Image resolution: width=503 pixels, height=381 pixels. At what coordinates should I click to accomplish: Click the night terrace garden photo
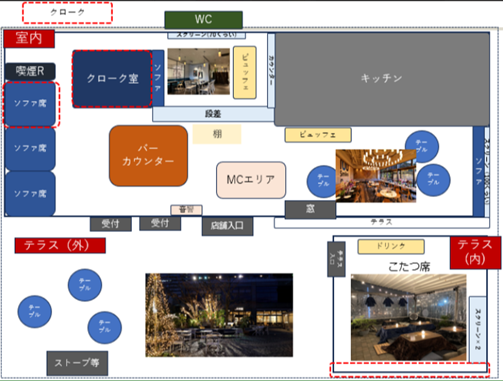pos(219,315)
